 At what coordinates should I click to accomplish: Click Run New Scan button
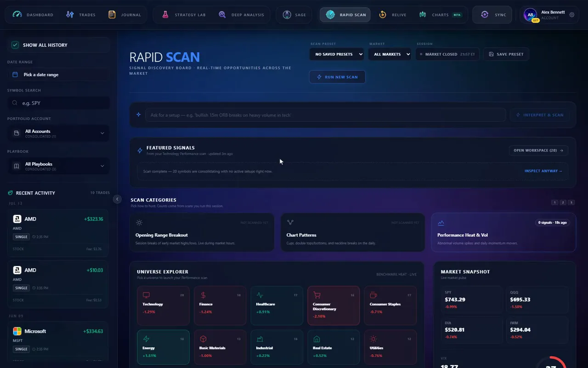click(x=337, y=77)
